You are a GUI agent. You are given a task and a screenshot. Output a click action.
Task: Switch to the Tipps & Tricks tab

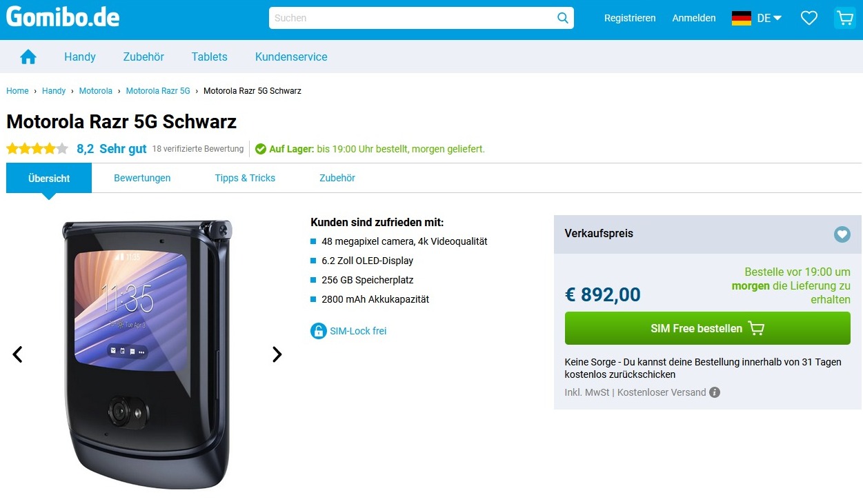[x=245, y=178]
